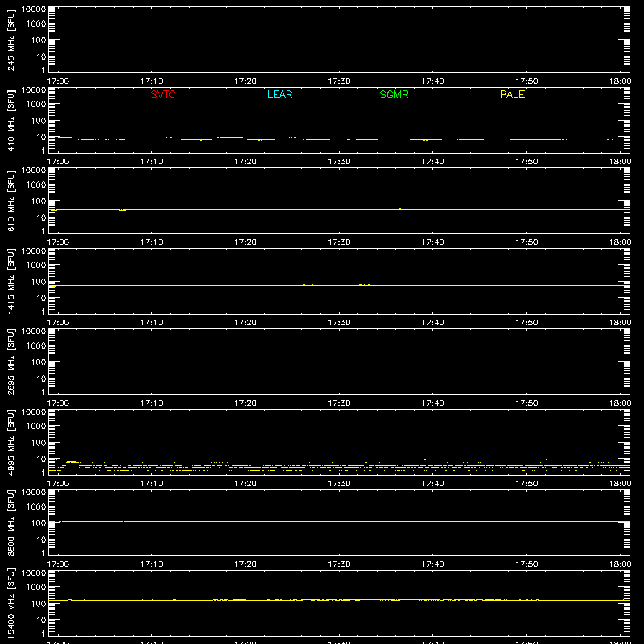This screenshot has height=644, width=644.
Task: Click the 17:10 tick label of the 2695 MHz panel
Action: click(151, 403)
